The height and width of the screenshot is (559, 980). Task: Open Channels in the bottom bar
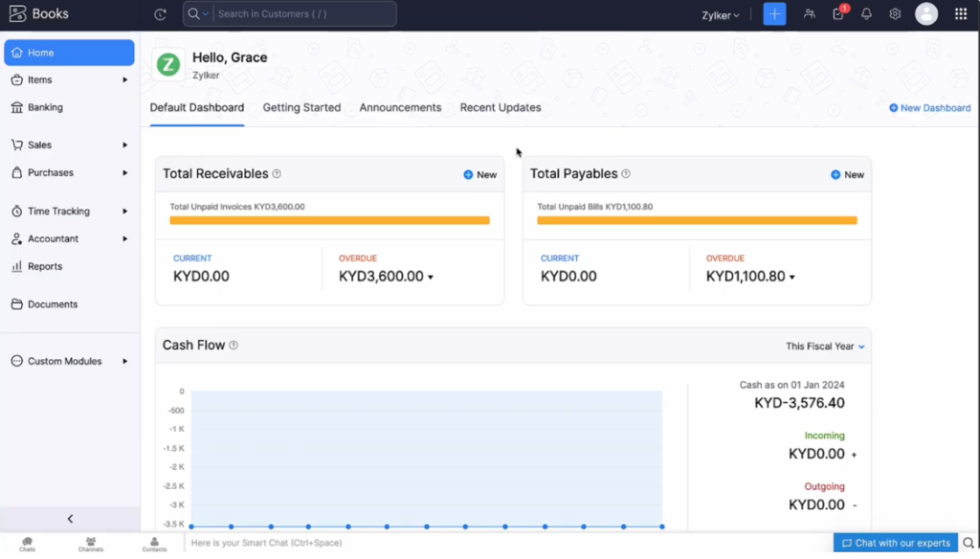[x=91, y=544]
